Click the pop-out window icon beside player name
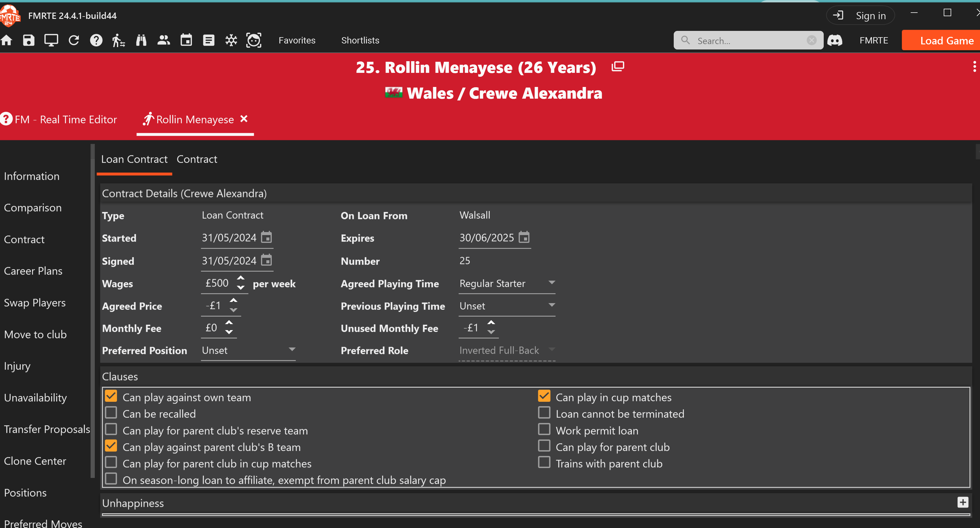Viewport: 980px width, 528px height. [617, 67]
